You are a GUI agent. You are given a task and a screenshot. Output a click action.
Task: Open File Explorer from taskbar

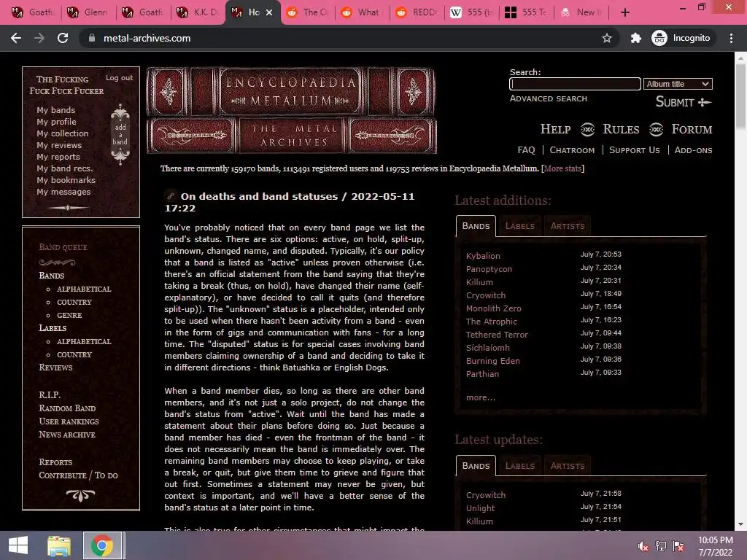[x=59, y=545]
